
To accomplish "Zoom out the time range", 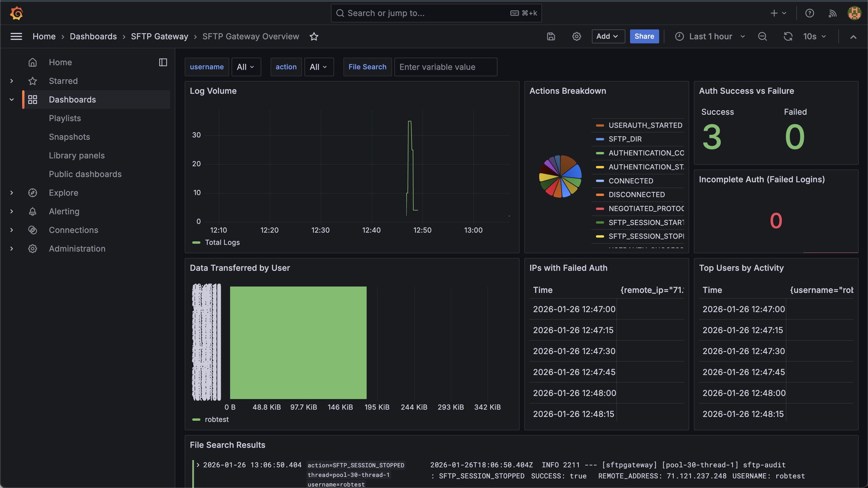I will (x=763, y=36).
